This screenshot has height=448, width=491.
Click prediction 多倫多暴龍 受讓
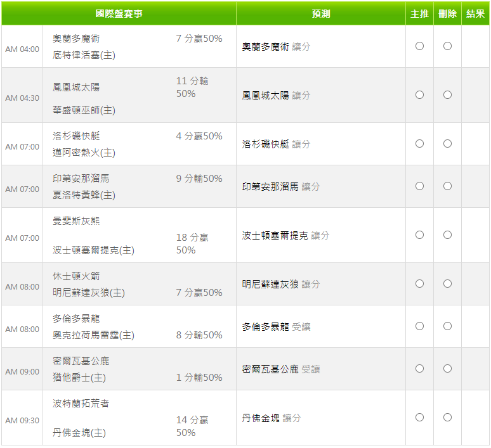click(276, 327)
